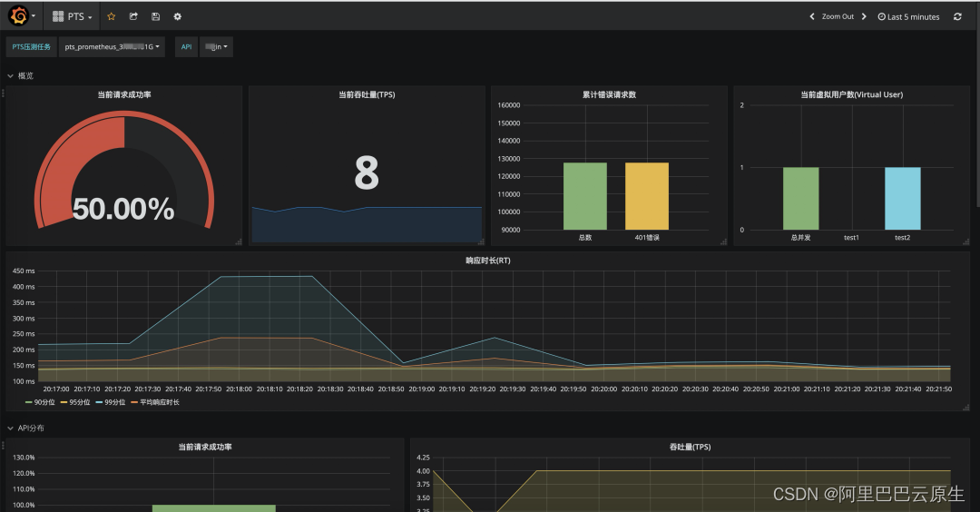Image resolution: width=980 pixels, height=512 pixels.
Task: Open the Last 5 minutes time picker
Action: [x=908, y=17]
